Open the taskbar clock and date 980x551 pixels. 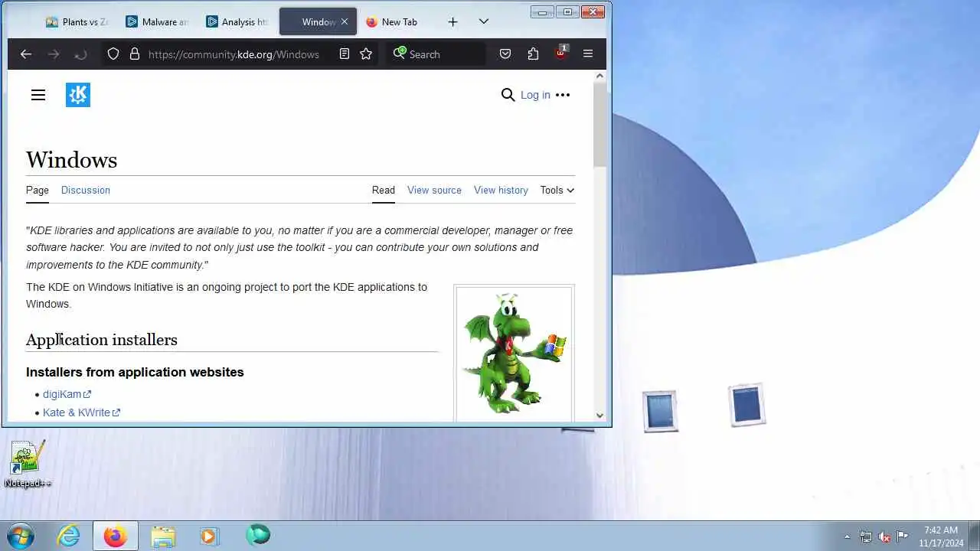pyautogui.click(x=941, y=536)
